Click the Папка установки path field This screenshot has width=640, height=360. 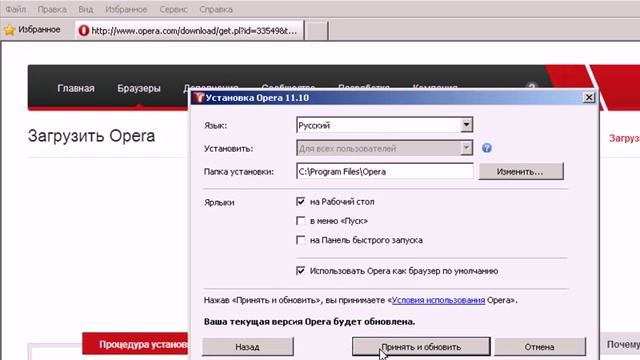384,171
